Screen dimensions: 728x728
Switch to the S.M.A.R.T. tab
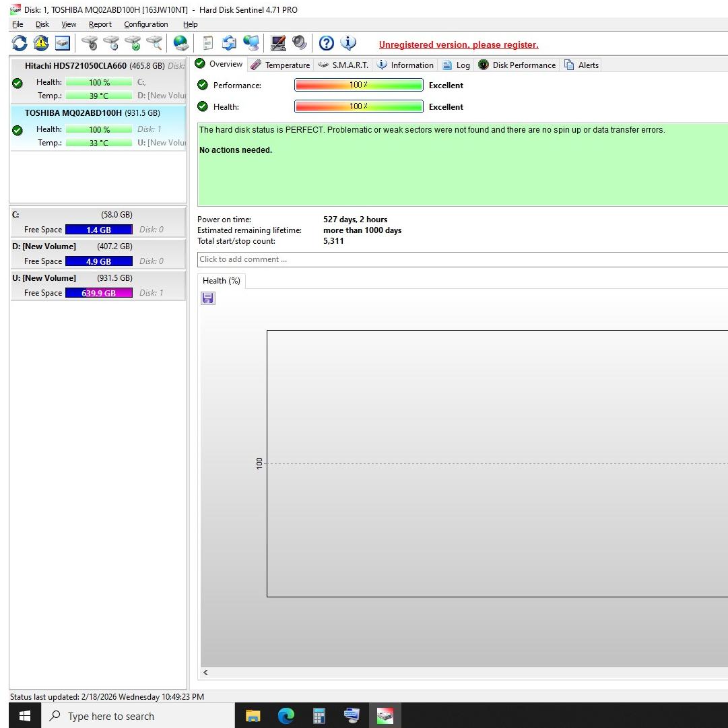[343, 65]
